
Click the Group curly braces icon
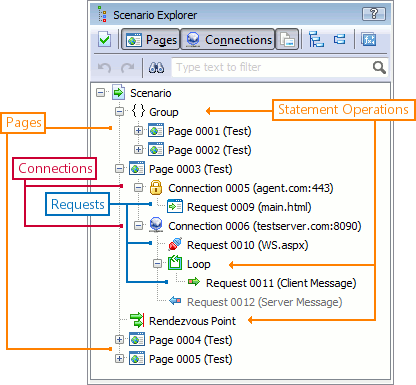138,111
